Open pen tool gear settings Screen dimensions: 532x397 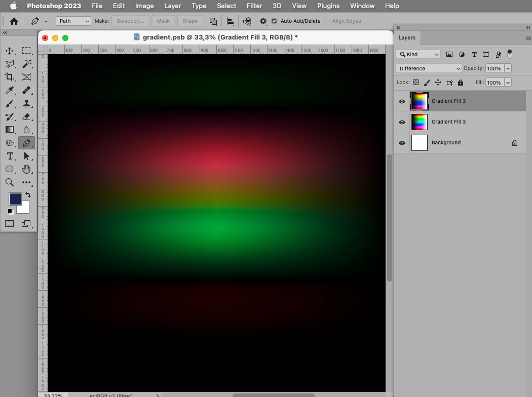coord(263,21)
